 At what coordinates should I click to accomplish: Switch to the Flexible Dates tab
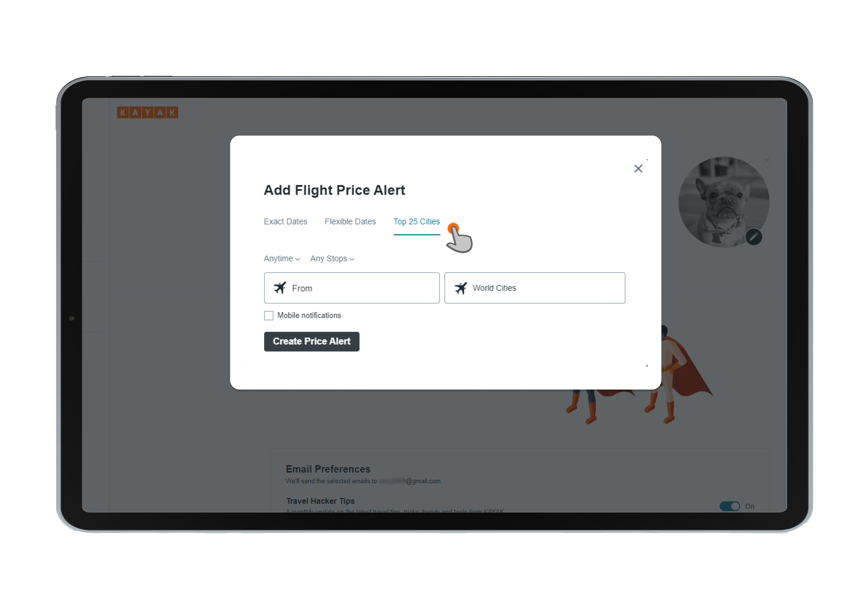(349, 221)
